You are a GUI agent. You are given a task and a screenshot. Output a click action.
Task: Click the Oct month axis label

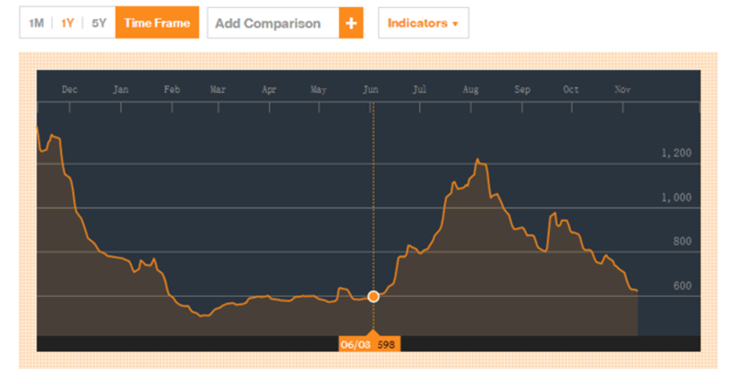click(x=571, y=89)
